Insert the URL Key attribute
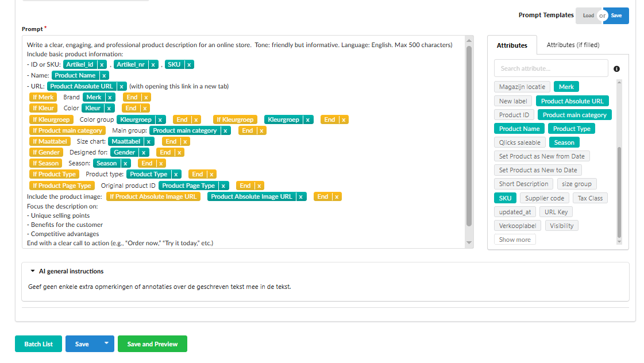Viewport: 644px width, 363px height. tap(556, 213)
